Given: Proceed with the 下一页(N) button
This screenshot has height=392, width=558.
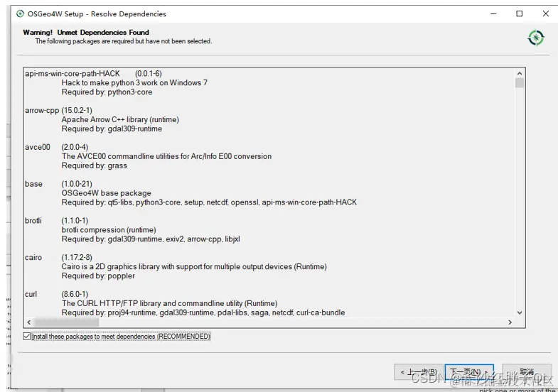Looking at the screenshot, I should [469, 372].
